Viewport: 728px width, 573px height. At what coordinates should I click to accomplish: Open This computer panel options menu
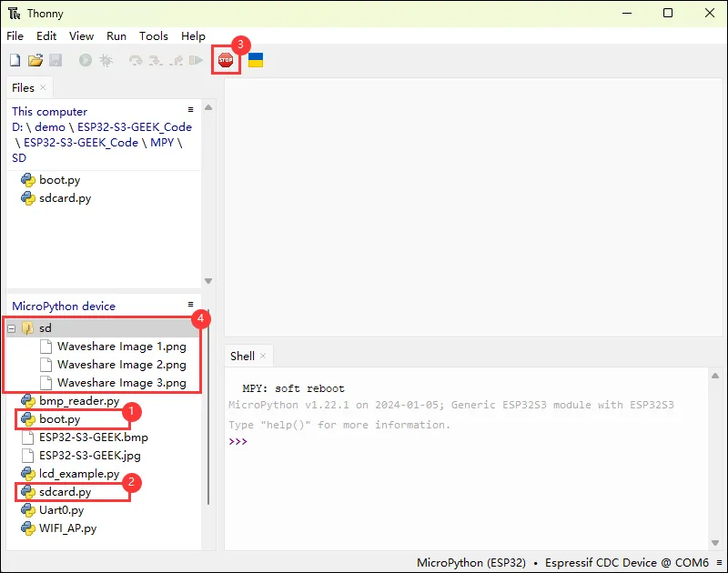point(191,109)
